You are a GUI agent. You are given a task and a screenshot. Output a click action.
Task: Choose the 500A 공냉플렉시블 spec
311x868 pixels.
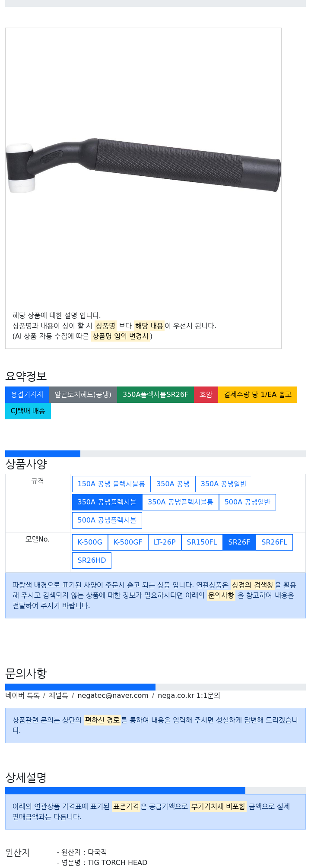107,520
